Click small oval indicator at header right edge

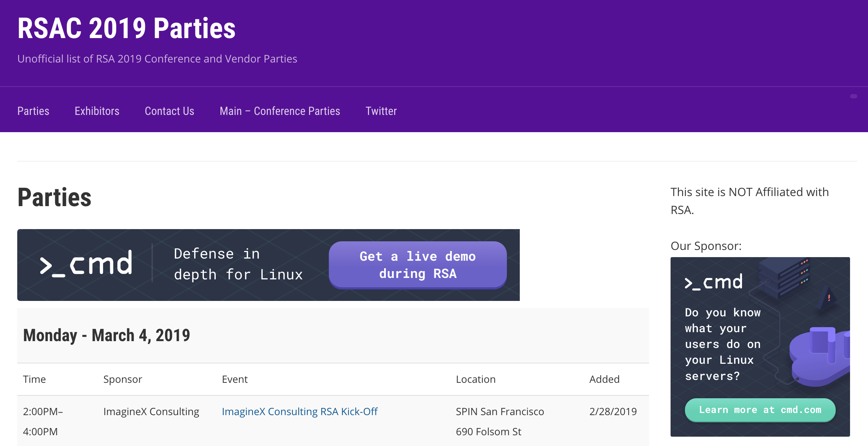pyautogui.click(x=853, y=96)
